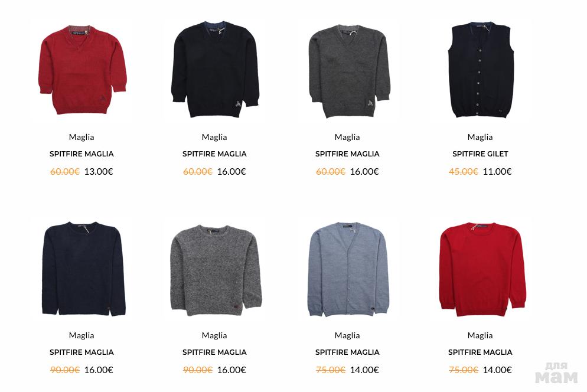Click the 11.00€ sale price of the gilet
Screen dimensions: 587x392
497,171
